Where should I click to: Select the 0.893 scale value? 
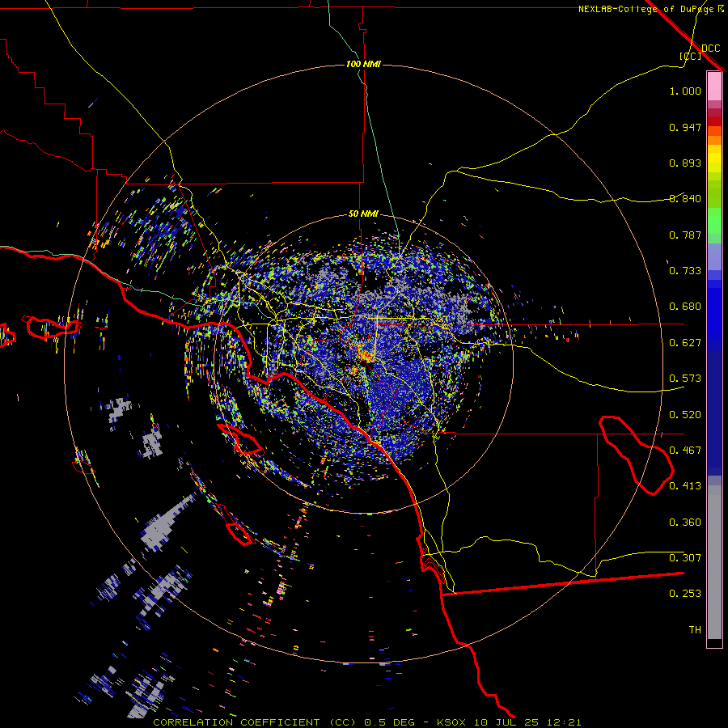pyautogui.click(x=685, y=163)
